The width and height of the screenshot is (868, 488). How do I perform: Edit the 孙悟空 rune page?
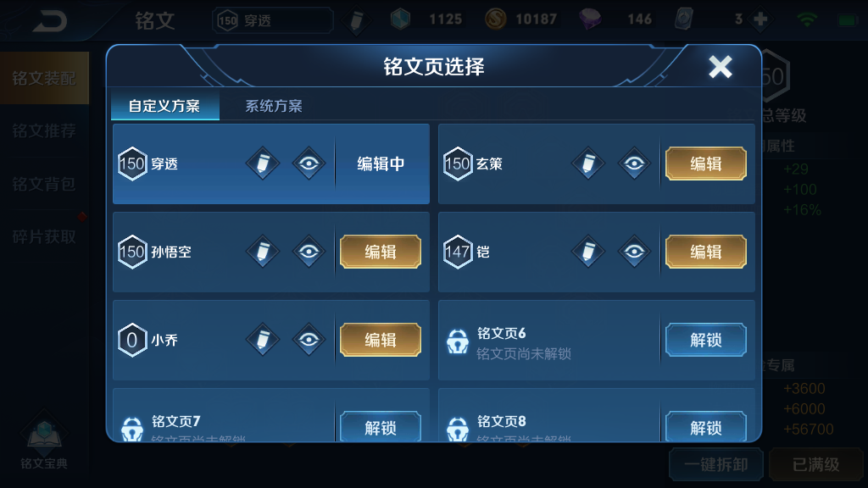point(381,252)
